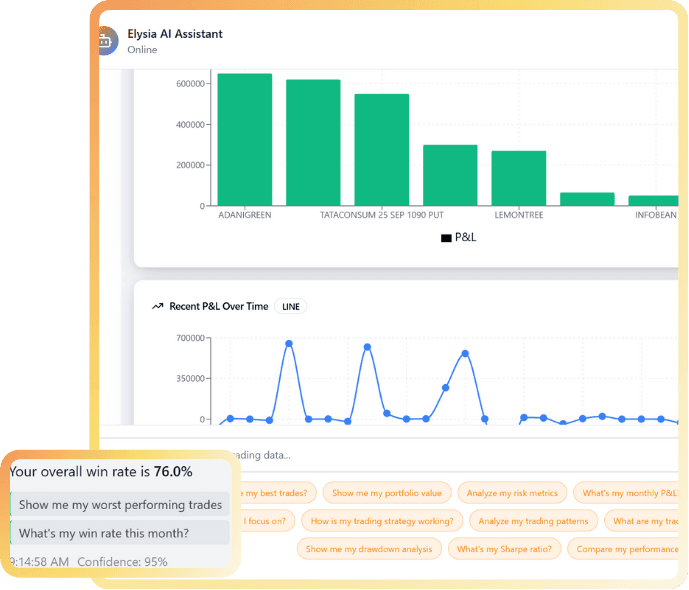Choose 'Analyze my risk metrics' suggestion
Image resolution: width=689 pixels, height=590 pixels.
point(512,493)
